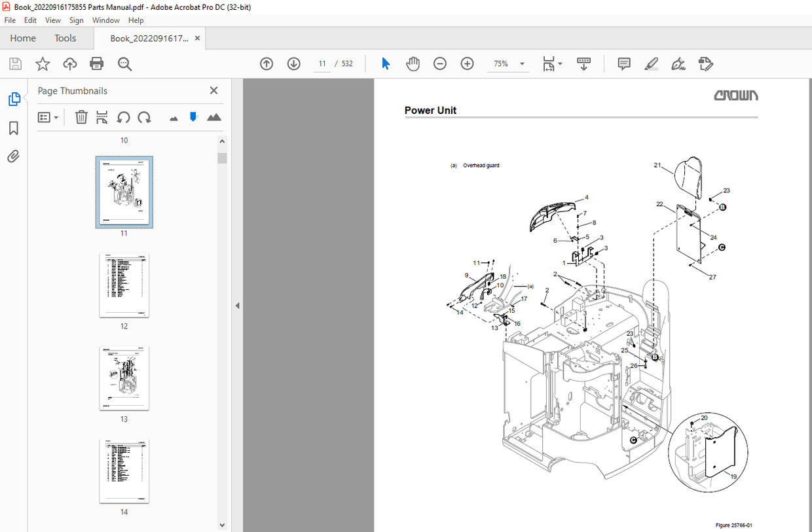Image resolution: width=812 pixels, height=532 pixels.
Task: Click the rotate counterclockwise icon
Action: click(x=124, y=117)
